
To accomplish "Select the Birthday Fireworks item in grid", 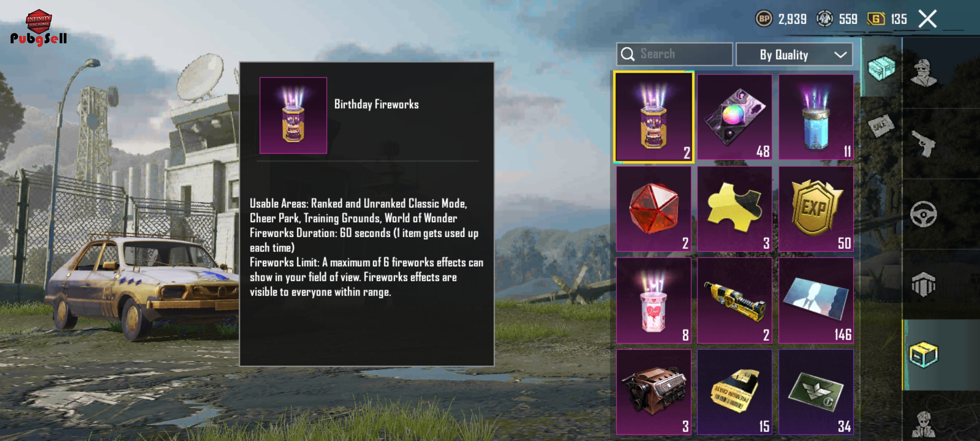I will click(x=654, y=117).
